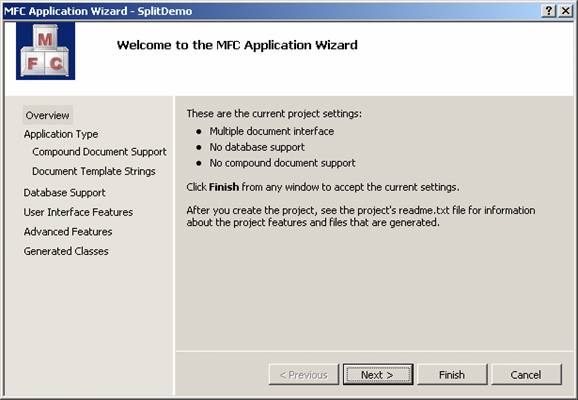This screenshot has width=578, height=400.
Task: Open the question mark help button
Action: click(549, 11)
